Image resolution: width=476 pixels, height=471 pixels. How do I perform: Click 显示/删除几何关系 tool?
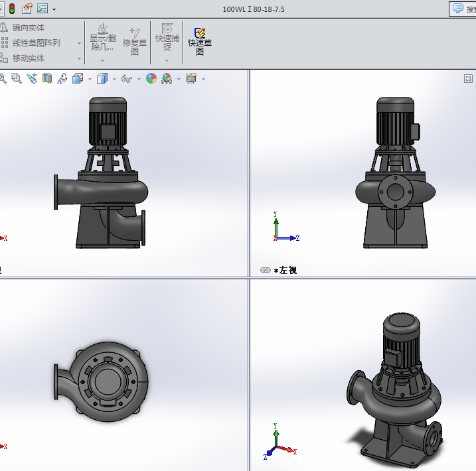click(103, 37)
